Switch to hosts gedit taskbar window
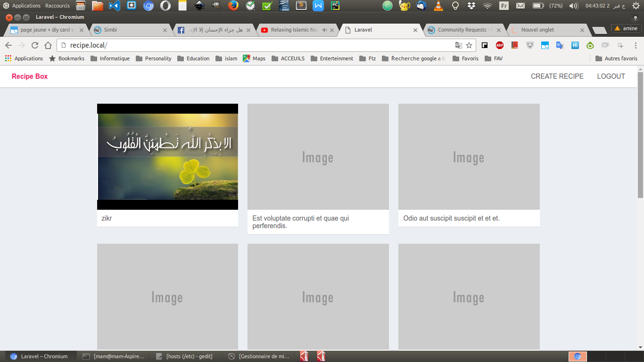644x362 pixels. (185, 356)
